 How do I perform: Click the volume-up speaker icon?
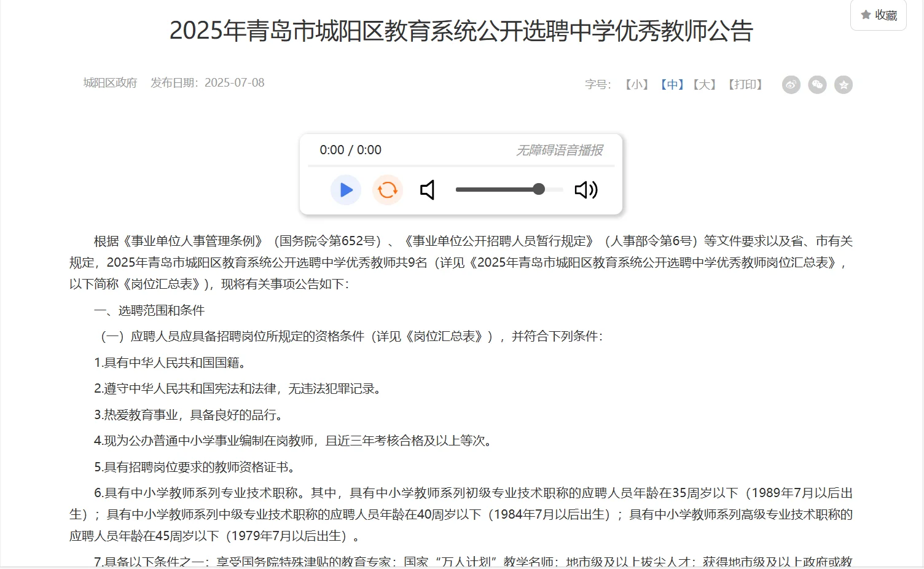[x=586, y=190]
